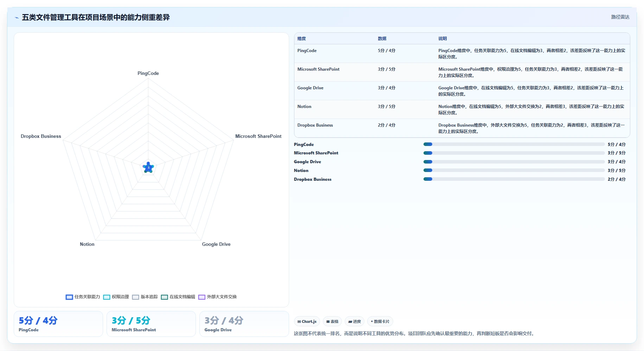Image resolution: width=644 pixels, height=351 pixels.
Task: Click the 路径雷达 label in header
Action: (620, 17)
